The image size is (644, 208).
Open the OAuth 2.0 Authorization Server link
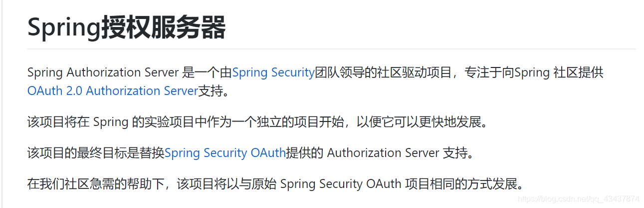coord(113,91)
